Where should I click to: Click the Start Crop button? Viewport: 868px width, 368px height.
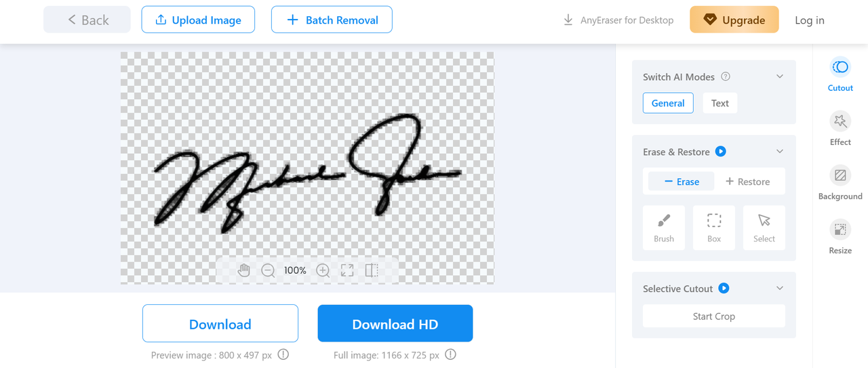coord(714,316)
